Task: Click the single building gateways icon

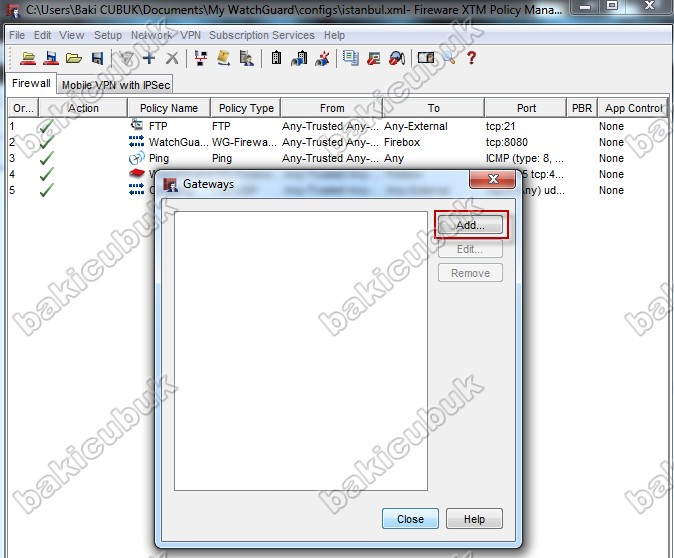Action: click(x=276, y=58)
